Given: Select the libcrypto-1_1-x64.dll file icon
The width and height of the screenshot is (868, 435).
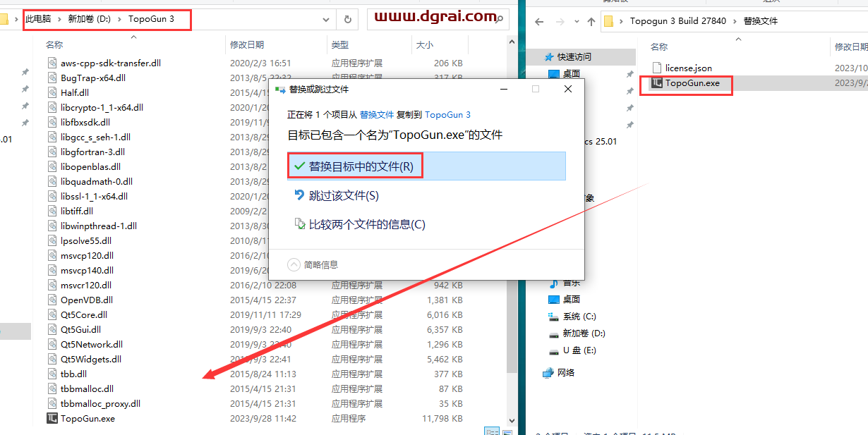Looking at the screenshot, I should [52, 107].
